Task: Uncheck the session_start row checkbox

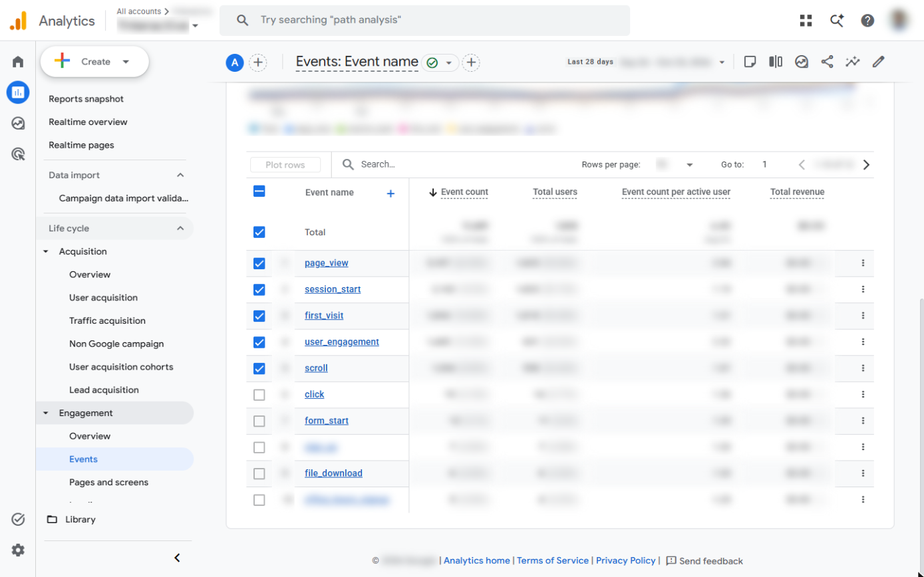Action: pyautogui.click(x=259, y=290)
